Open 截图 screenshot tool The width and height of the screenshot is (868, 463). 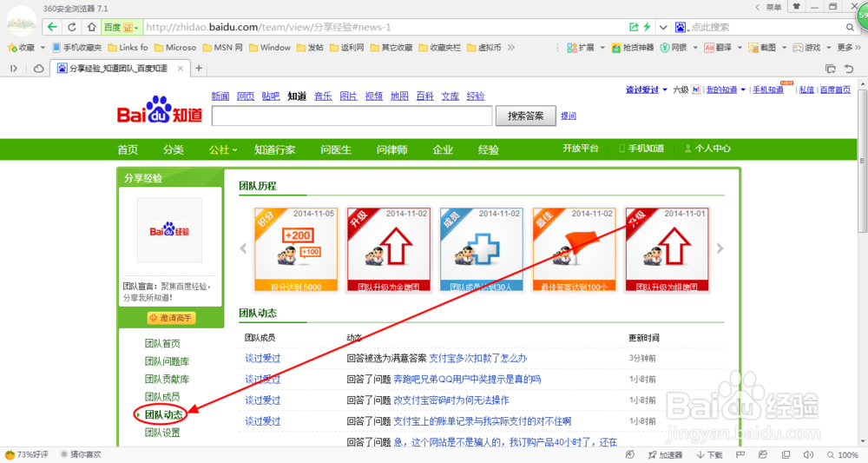point(762,48)
